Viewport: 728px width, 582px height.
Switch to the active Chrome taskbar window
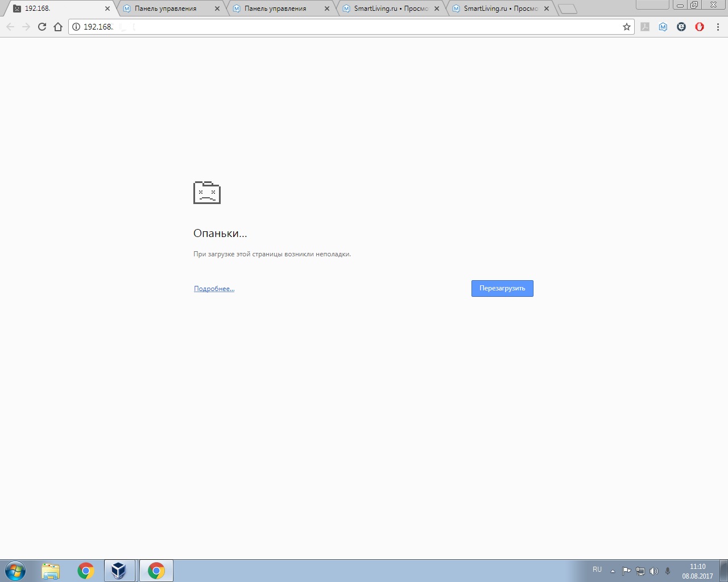pyautogui.click(x=156, y=571)
